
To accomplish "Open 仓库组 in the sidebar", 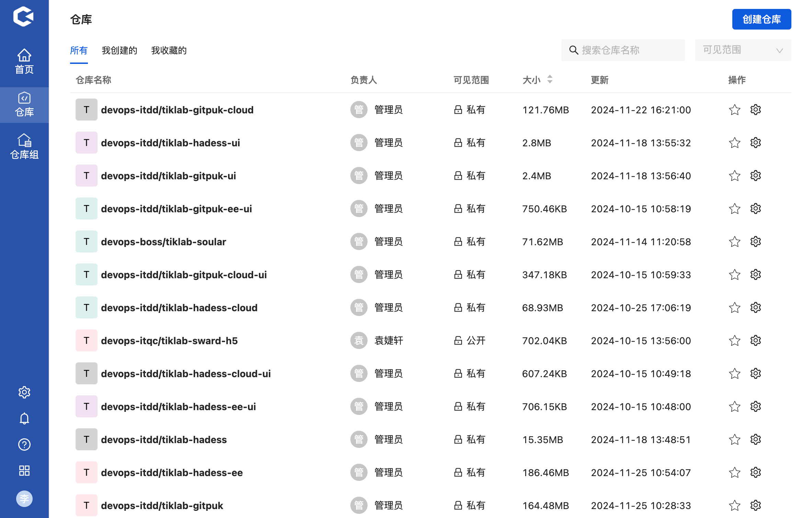I will [x=24, y=147].
